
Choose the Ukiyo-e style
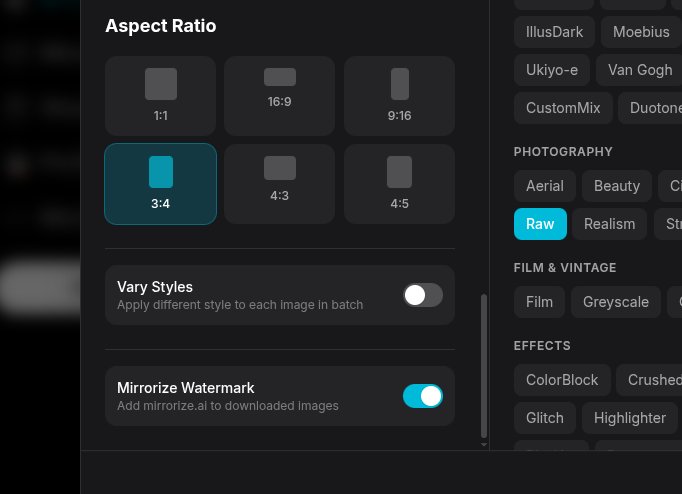(552, 70)
